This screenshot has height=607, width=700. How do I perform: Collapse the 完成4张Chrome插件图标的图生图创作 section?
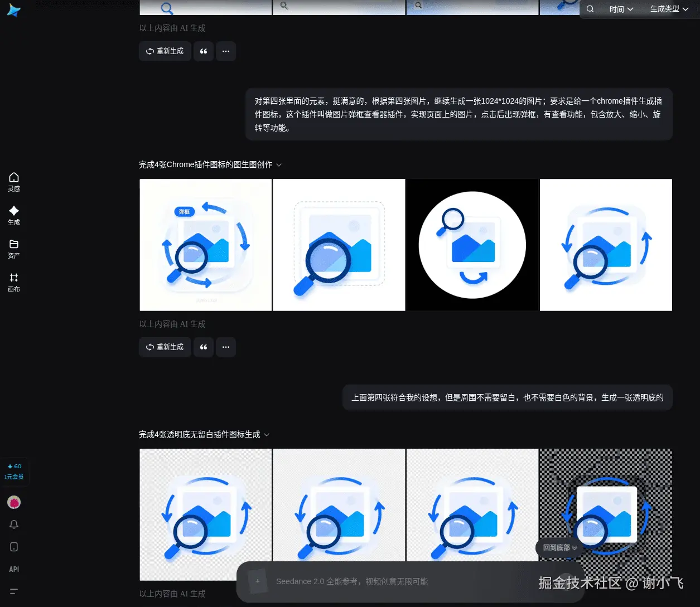tap(278, 165)
